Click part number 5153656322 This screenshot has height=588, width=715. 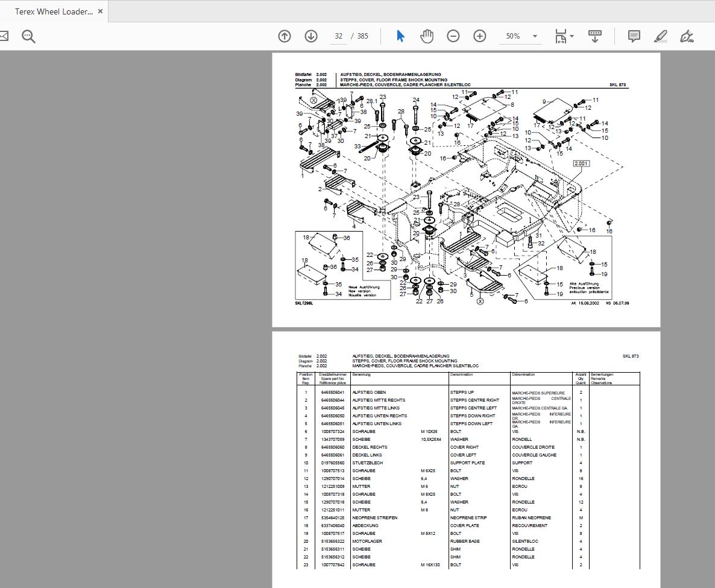[x=332, y=542]
